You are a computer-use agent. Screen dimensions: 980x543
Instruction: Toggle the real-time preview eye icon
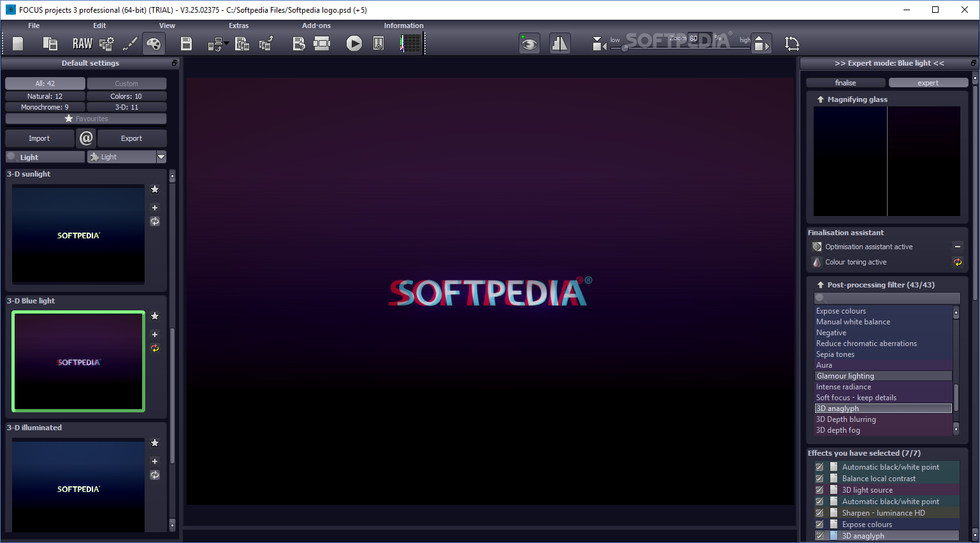pyautogui.click(x=529, y=43)
